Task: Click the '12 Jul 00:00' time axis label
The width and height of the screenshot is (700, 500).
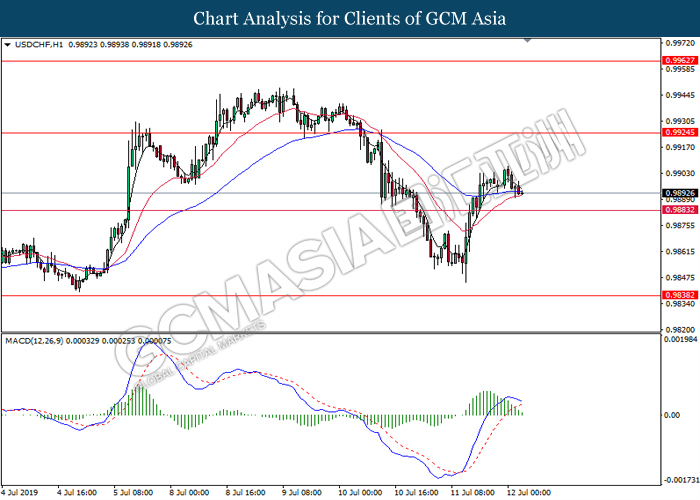Action: coord(527,492)
